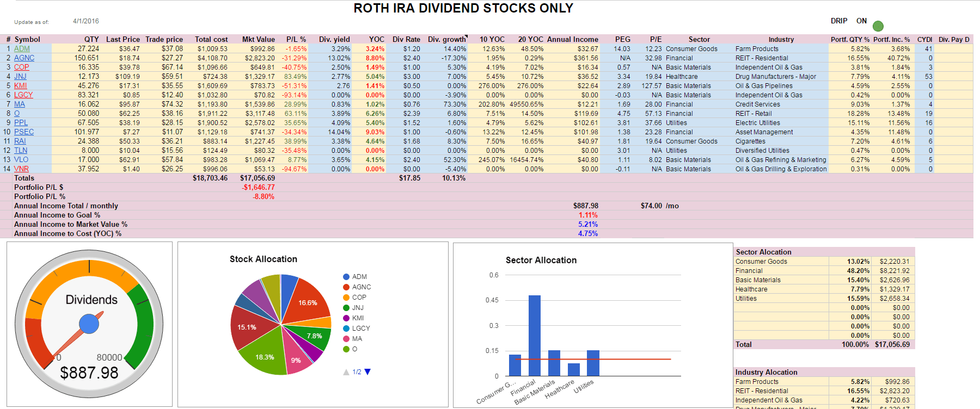The height and width of the screenshot is (409, 980).
Task: Select the Sector Allocation chart title
Action: [x=541, y=261]
